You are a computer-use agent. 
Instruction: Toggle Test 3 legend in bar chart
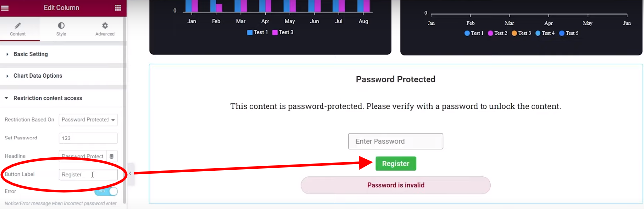pyautogui.click(x=283, y=32)
